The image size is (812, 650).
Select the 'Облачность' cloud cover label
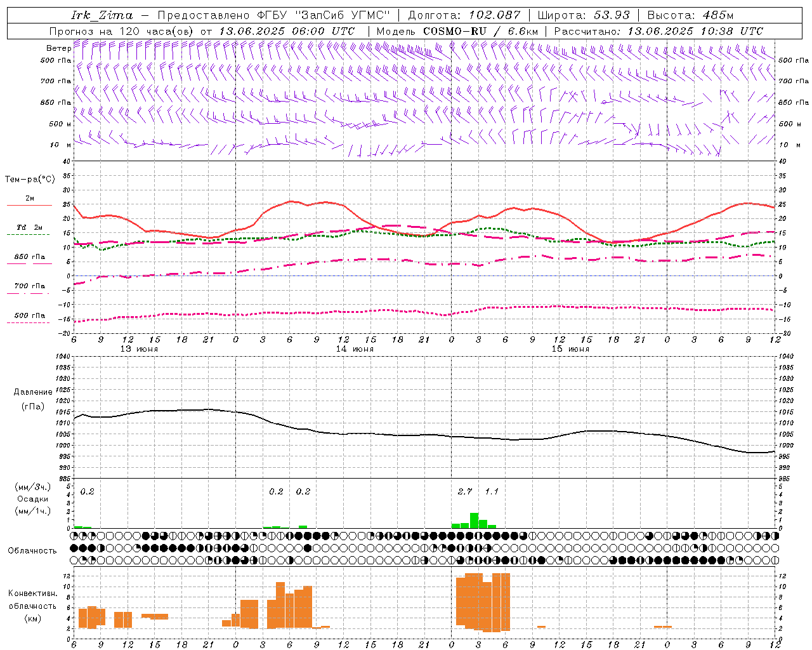32,551
